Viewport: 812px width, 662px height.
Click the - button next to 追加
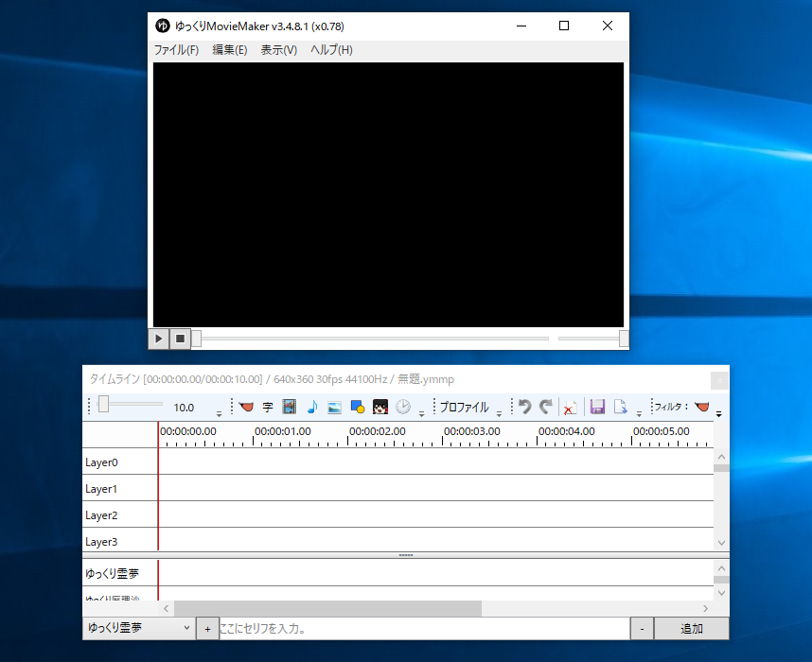[643, 629]
